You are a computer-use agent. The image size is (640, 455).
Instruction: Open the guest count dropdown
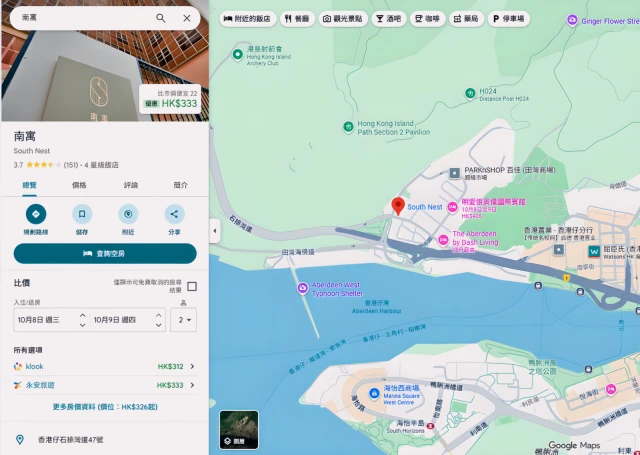click(183, 320)
